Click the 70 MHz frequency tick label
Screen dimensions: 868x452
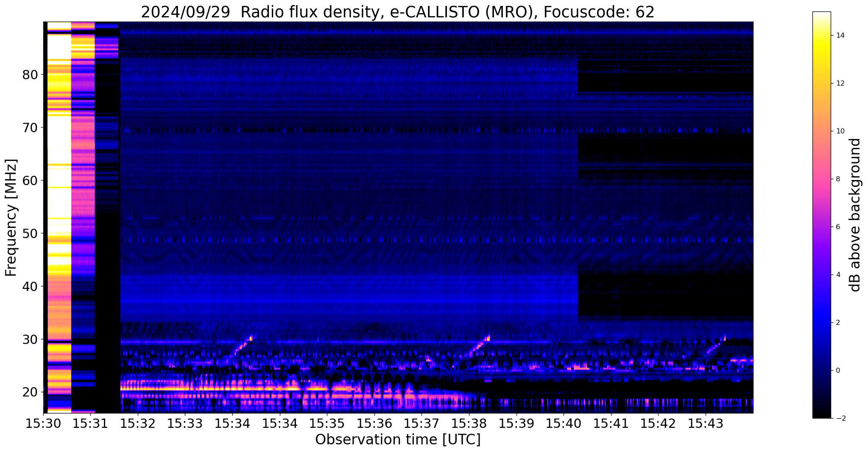click(30, 128)
